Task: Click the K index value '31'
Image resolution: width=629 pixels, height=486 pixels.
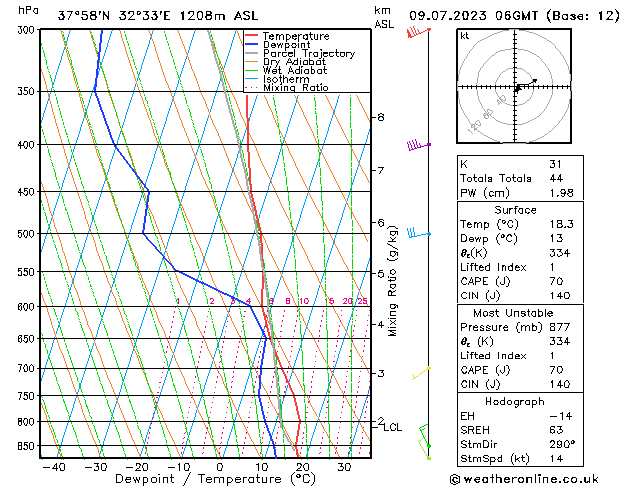Action: 556,164
